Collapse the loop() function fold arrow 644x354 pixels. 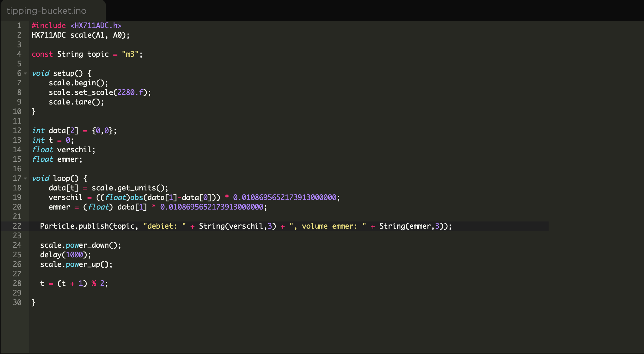pos(26,178)
